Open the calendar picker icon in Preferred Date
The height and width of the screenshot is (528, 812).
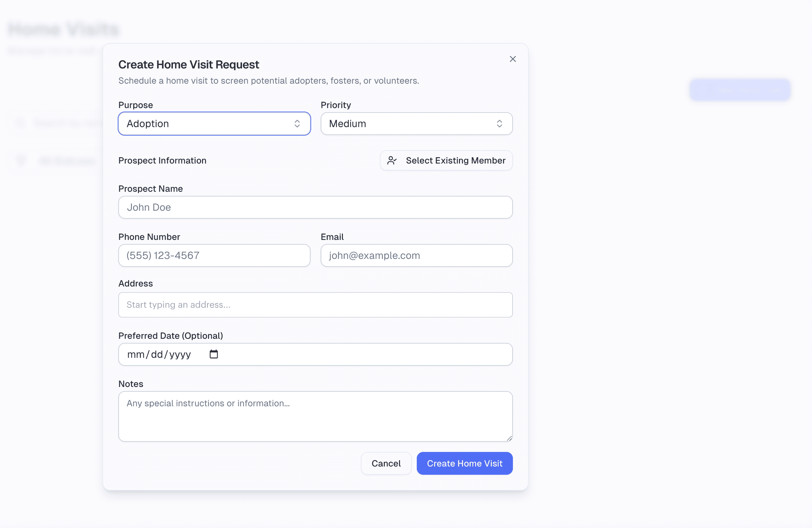(x=213, y=354)
